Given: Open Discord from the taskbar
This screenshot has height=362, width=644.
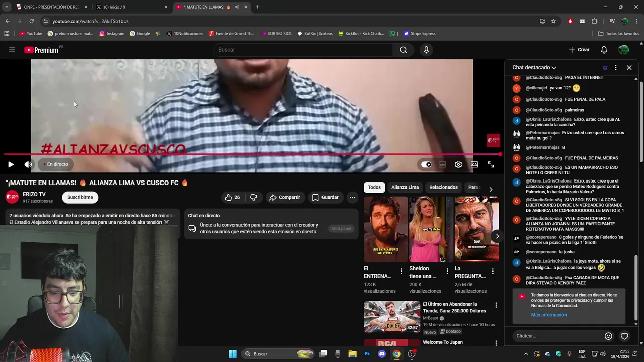Looking at the screenshot, I should 382,354.
